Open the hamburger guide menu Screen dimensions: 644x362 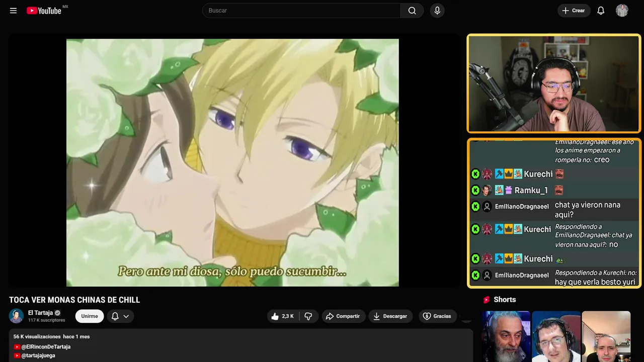coord(13,11)
